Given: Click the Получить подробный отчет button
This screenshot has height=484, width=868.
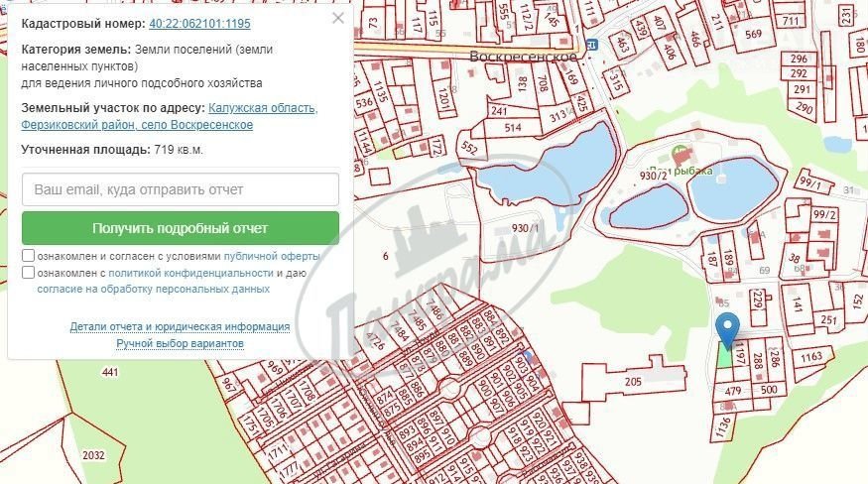Looking at the screenshot, I should pyautogui.click(x=181, y=228).
